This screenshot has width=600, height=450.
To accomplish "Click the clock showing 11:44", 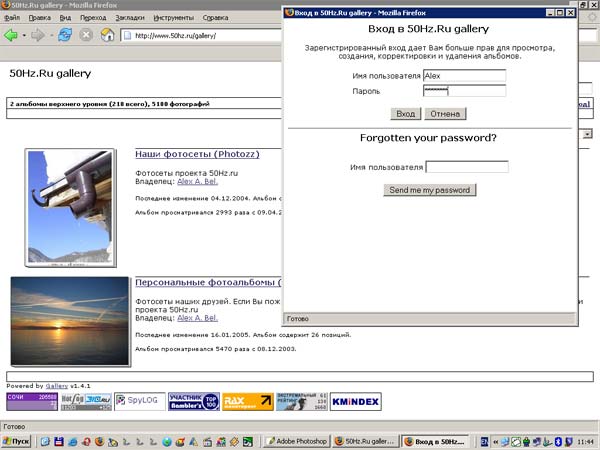I will click(585, 442).
